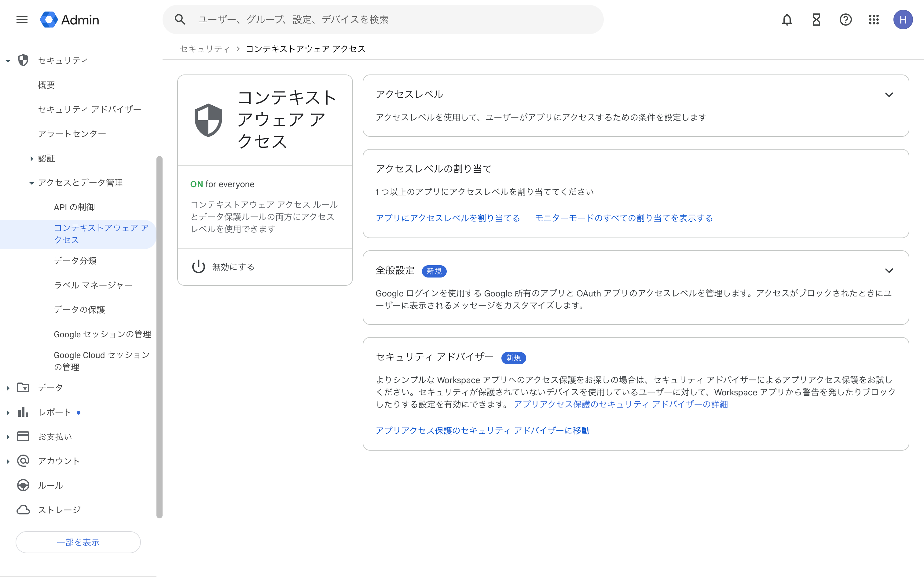Click the 一部を表示 button
924x577 pixels.
pos(78,542)
